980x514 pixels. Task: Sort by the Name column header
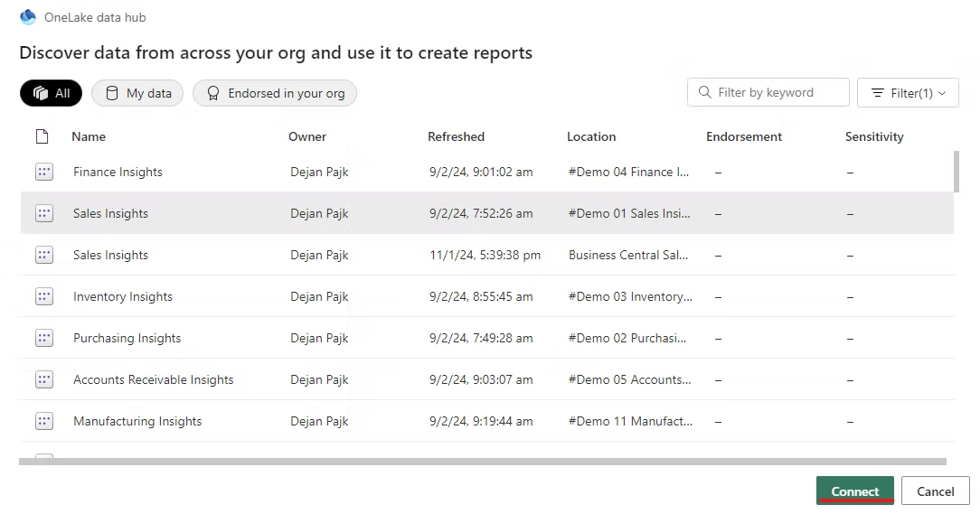[x=89, y=136]
